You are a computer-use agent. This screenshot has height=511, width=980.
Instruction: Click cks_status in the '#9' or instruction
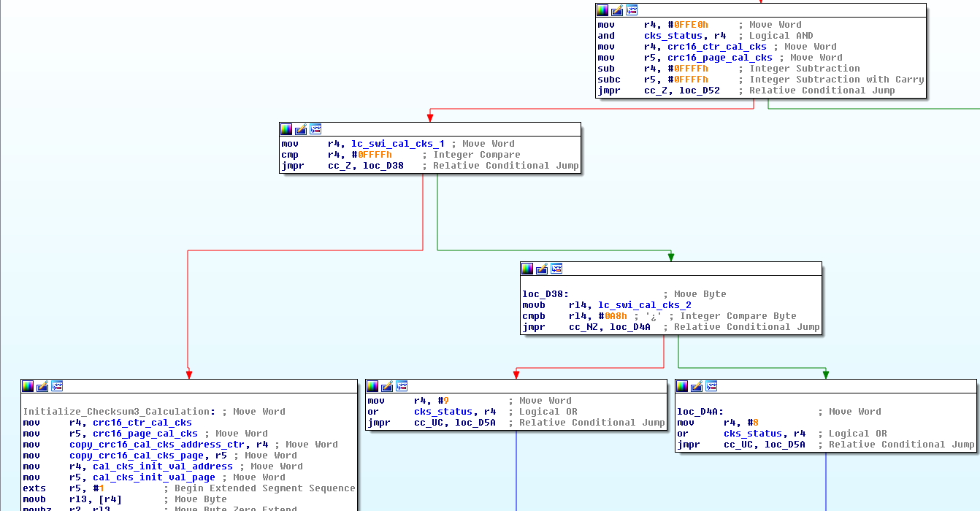pyautogui.click(x=443, y=412)
